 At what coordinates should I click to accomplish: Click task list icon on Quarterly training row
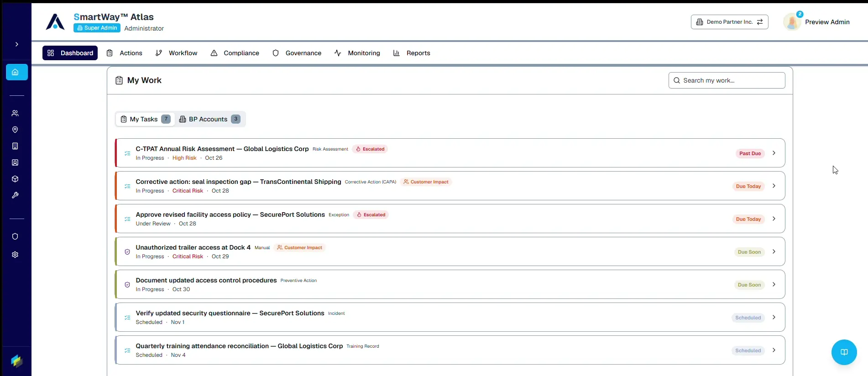click(x=127, y=350)
